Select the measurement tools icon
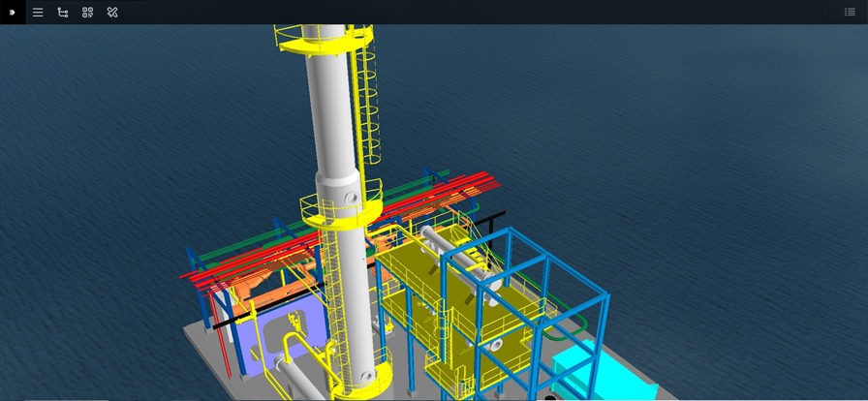Screen dimensions: 868x401 (112, 13)
